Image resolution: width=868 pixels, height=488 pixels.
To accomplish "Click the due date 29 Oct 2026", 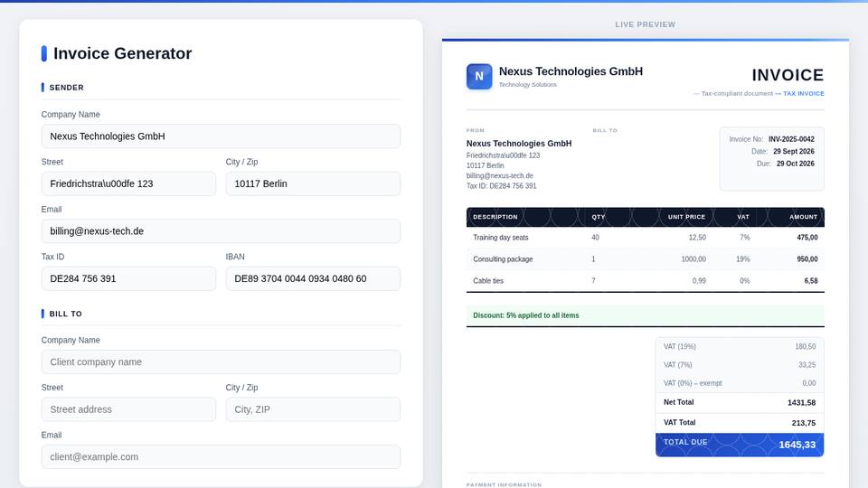I will coord(795,164).
